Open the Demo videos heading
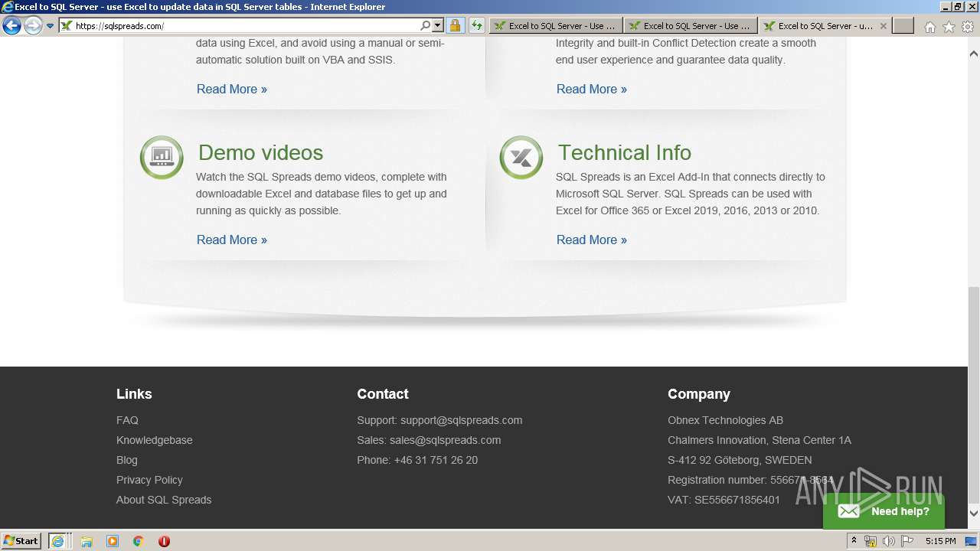The image size is (980, 551). pos(260,152)
